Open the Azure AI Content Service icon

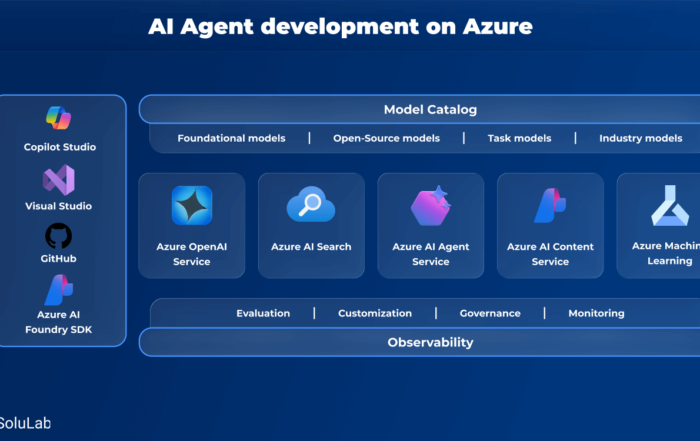click(550, 205)
